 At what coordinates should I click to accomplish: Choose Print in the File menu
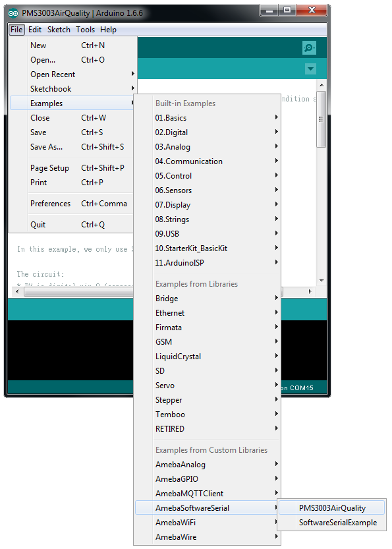[x=72, y=183]
